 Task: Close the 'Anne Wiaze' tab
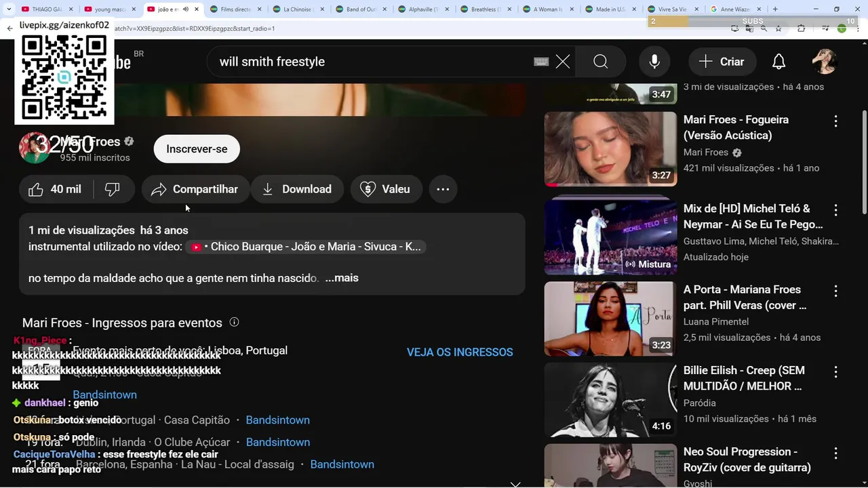click(760, 9)
